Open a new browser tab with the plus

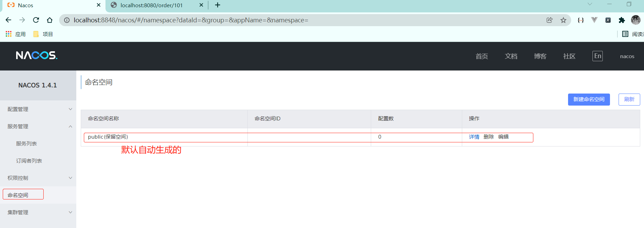[x=218, y=5]
